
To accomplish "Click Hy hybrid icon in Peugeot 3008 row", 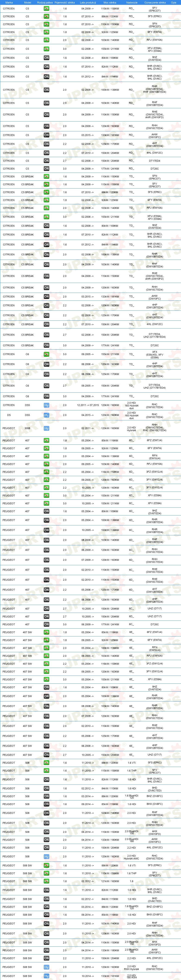I will click(x=46, y=428).
